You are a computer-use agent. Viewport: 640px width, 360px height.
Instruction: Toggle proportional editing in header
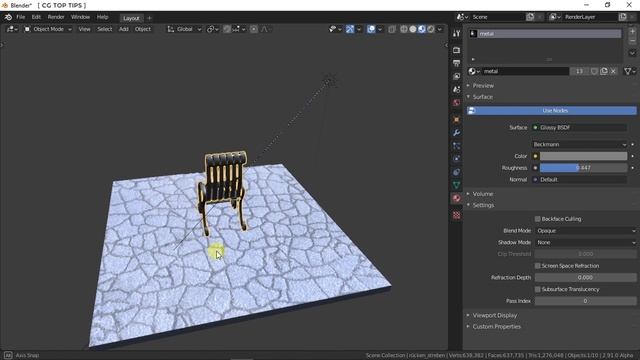[254, 29]
